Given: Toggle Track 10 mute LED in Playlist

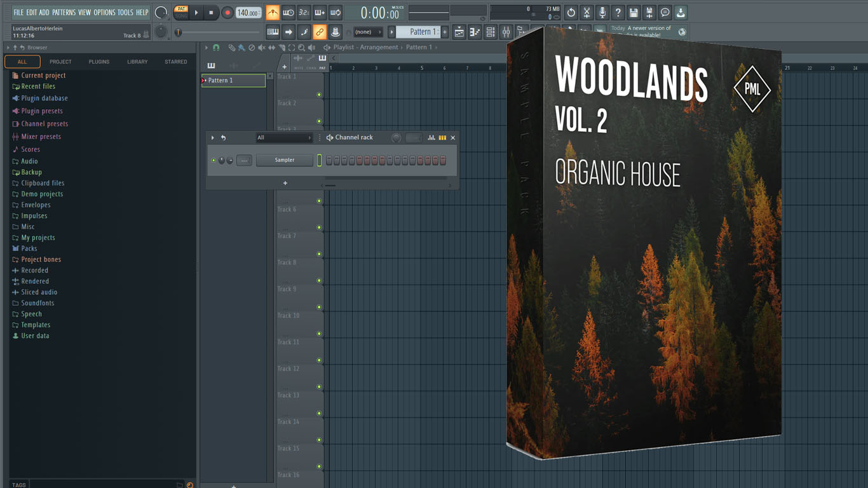Looking at the screenshot, I should point(319,334).
